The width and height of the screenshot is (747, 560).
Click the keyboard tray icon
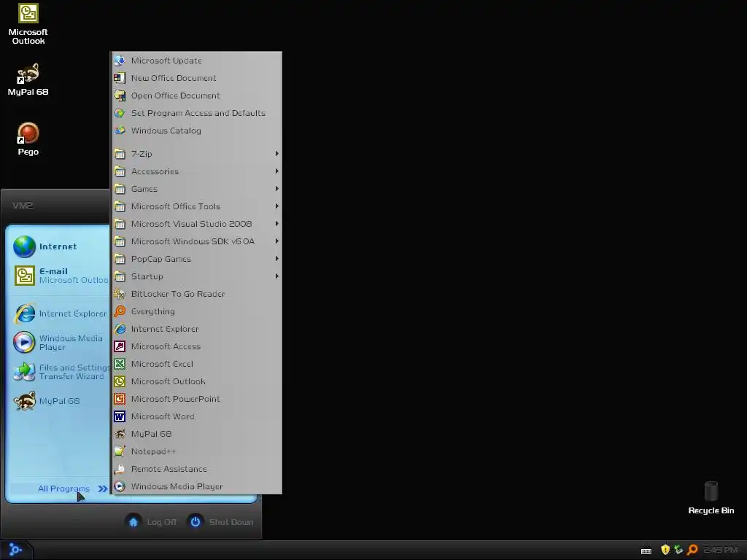646,551
